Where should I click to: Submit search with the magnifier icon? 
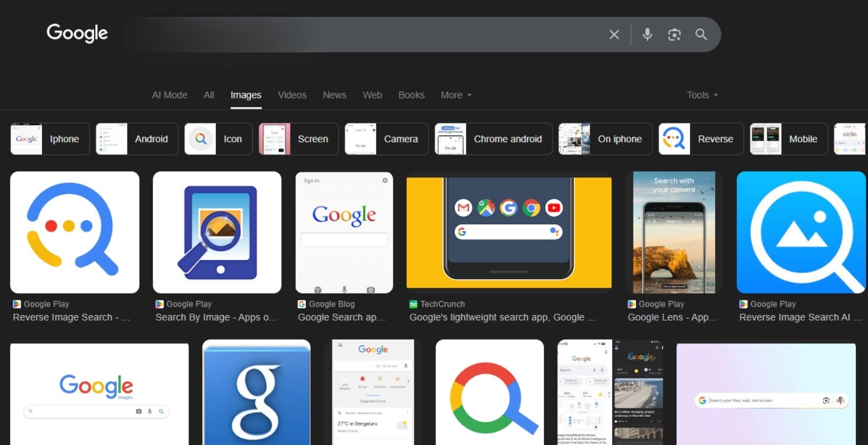click(701, 35)
